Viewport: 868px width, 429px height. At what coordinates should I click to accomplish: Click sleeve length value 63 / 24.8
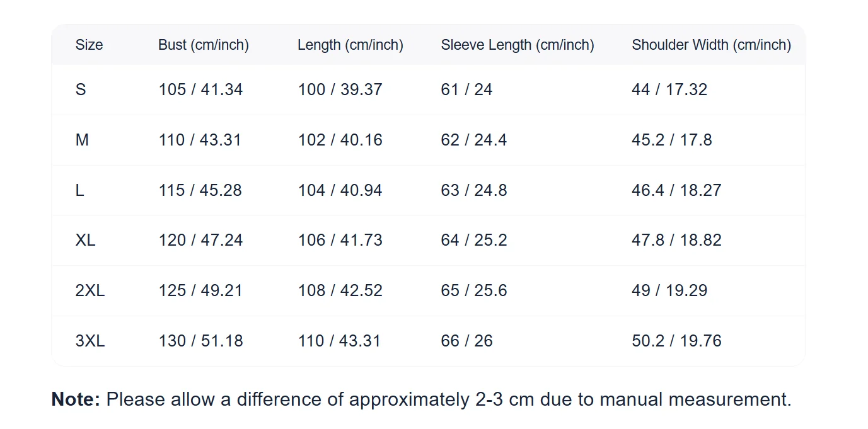[474, 190]
